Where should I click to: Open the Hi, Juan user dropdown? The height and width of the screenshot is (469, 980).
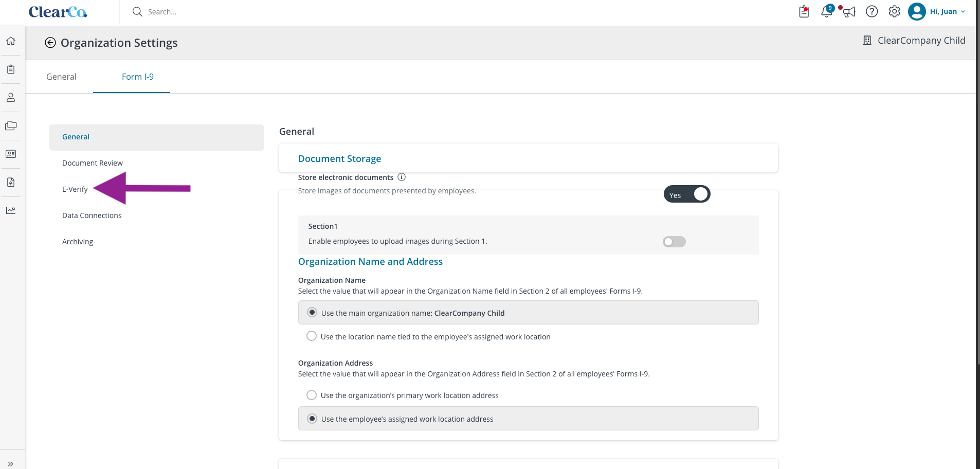point(937,11)
